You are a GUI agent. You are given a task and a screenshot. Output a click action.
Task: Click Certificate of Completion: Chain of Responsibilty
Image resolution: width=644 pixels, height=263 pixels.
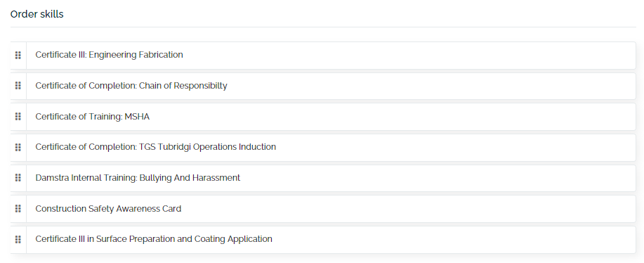pyautogui.click(x=131, y=86)
